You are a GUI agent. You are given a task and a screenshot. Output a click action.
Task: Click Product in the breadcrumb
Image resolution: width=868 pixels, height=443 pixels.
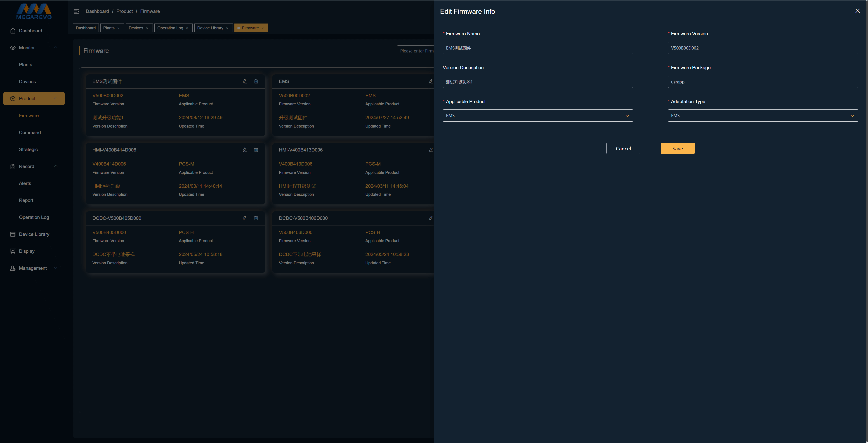click(125, 11)
